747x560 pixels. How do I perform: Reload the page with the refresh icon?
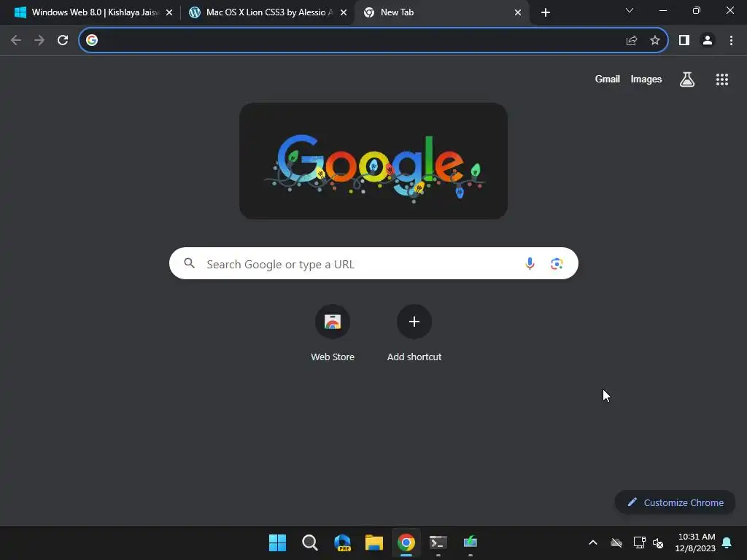coord(63,41)
